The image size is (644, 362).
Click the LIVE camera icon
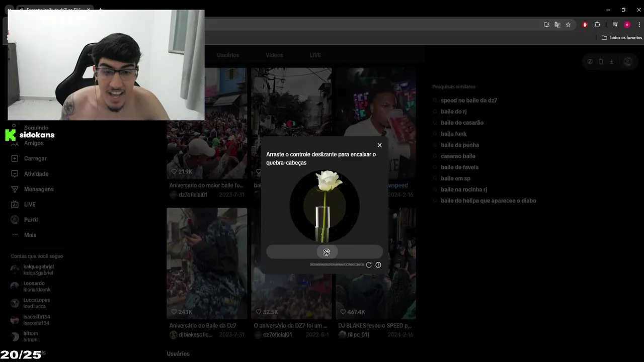tap(15, 205)
